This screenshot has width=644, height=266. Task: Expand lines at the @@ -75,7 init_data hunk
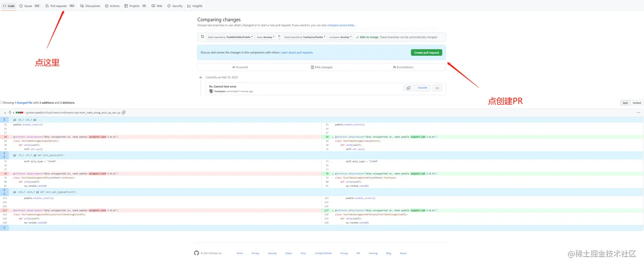(4, 155)
